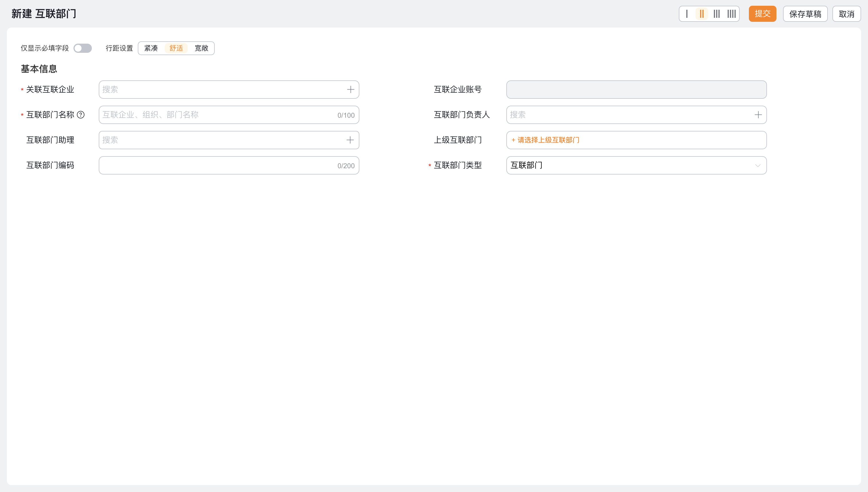The height and width of the screenshot is (492, 868).
Task: Click the 取消 button
Action: 846,14
